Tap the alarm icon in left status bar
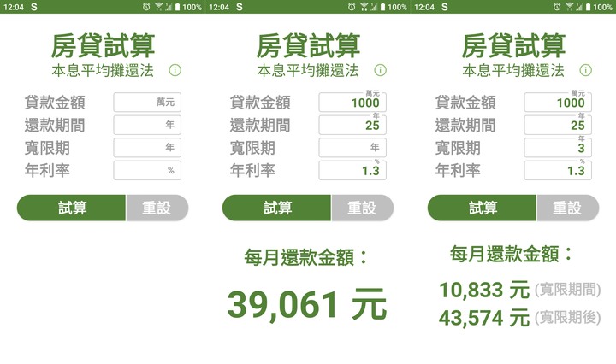Image resolution: width=616 pixels, height=364 pixels. coord(146,7)
